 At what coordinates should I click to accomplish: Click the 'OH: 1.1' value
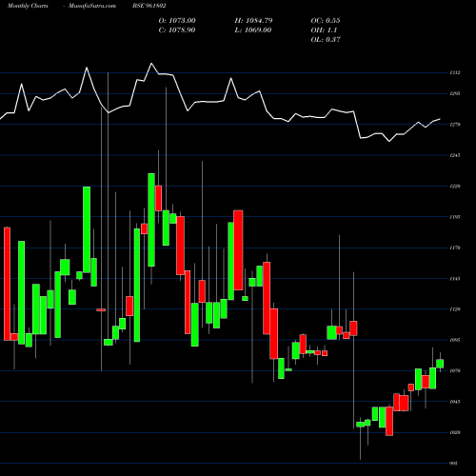point(324,30)
